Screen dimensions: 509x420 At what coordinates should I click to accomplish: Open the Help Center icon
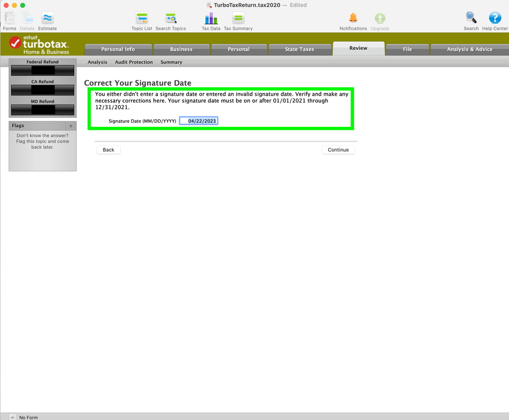click(x=495, y=18)
